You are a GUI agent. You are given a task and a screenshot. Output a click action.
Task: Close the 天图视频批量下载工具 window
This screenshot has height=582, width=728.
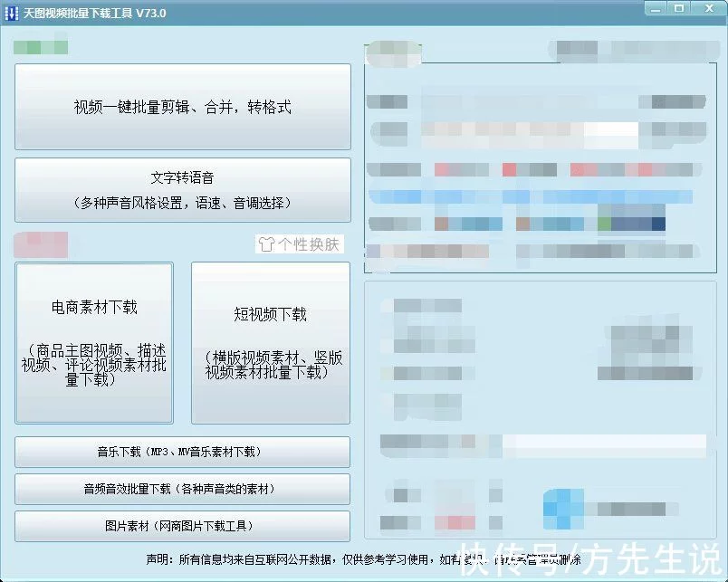click(x=709, y=8)
